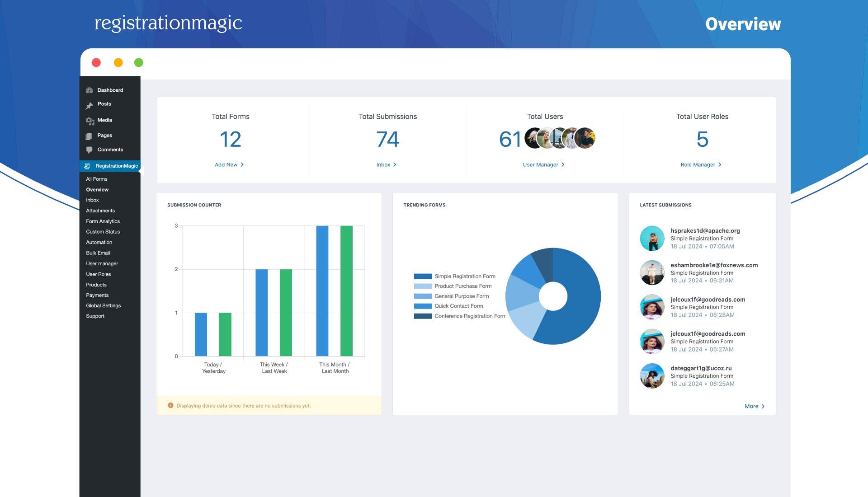Toggle Simple Registration Form legend swatch
This screenshot has height=497, width=868.
point(423,277)
